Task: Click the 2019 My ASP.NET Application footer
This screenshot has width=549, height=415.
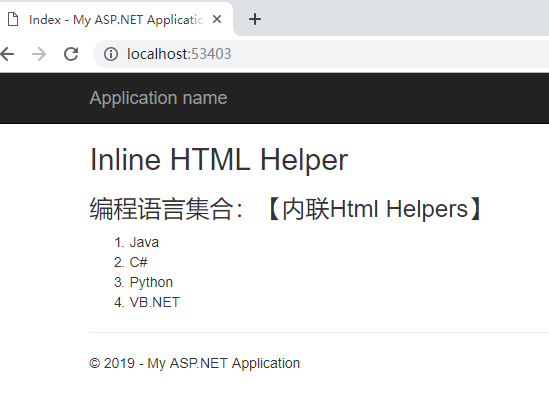Action: coord(195,363)
